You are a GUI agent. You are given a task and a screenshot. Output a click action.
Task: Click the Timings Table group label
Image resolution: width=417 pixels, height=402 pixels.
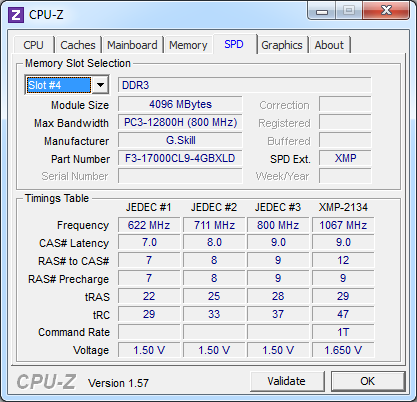coord(57,198)
